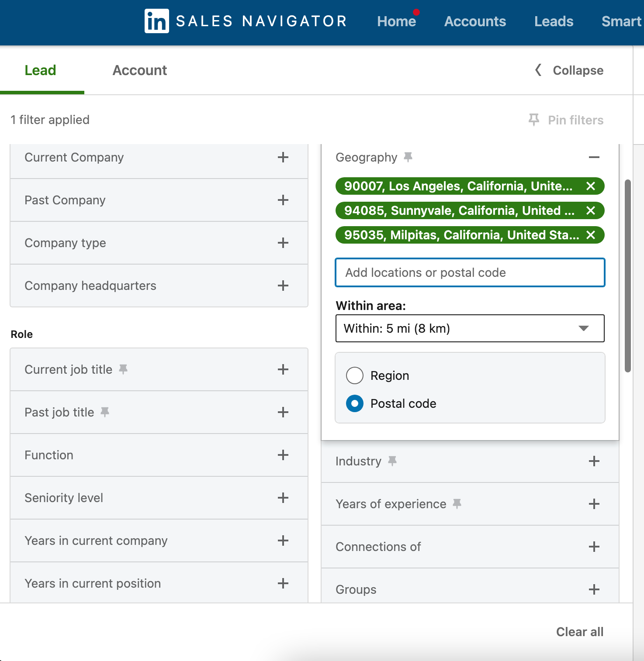Remove the 90007 Los Angeles location tag
This screenshot has width=644, height=661.
point(591,186)
